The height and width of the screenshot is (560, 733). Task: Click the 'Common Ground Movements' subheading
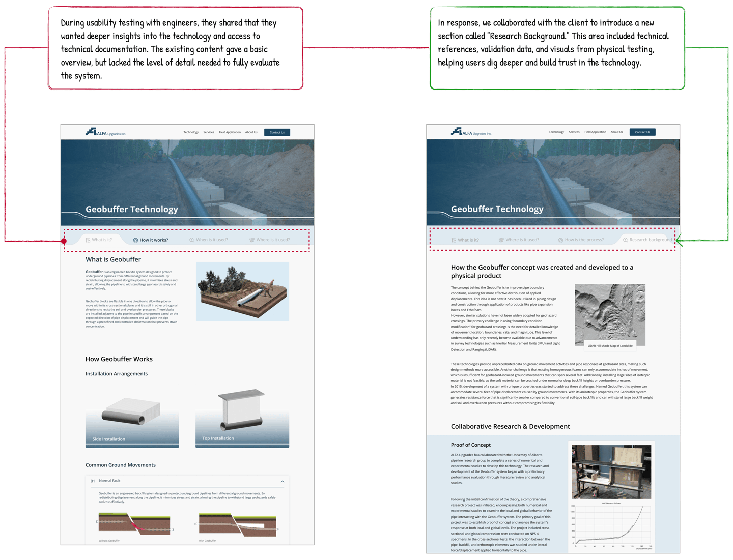coord(121,465)
